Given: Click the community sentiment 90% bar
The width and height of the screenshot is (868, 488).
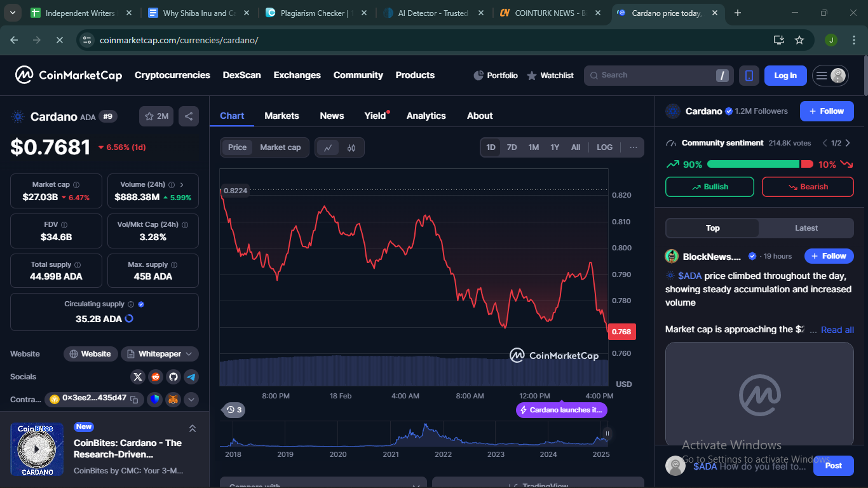Looking at the screenshot, I should 754,164.
